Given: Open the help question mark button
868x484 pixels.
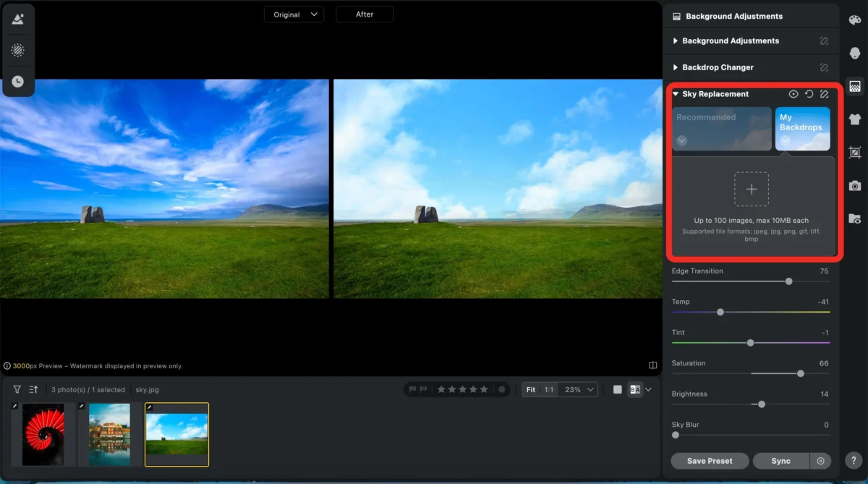Looking at the screenshot, I should [854, 461].
